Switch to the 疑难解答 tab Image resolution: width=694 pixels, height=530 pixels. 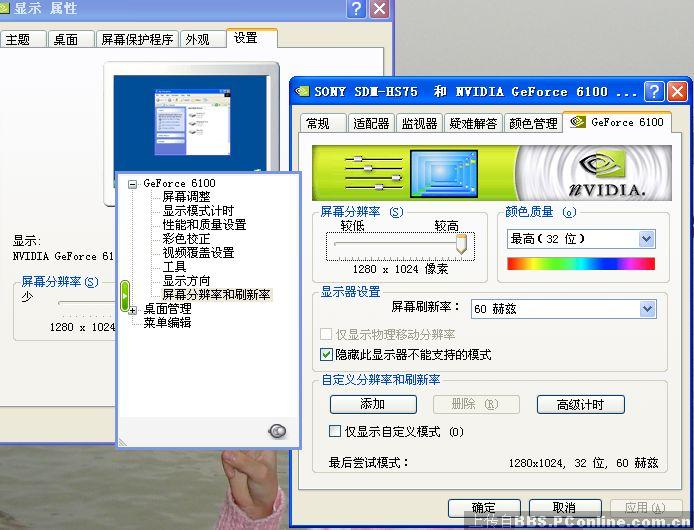[473, 123]
